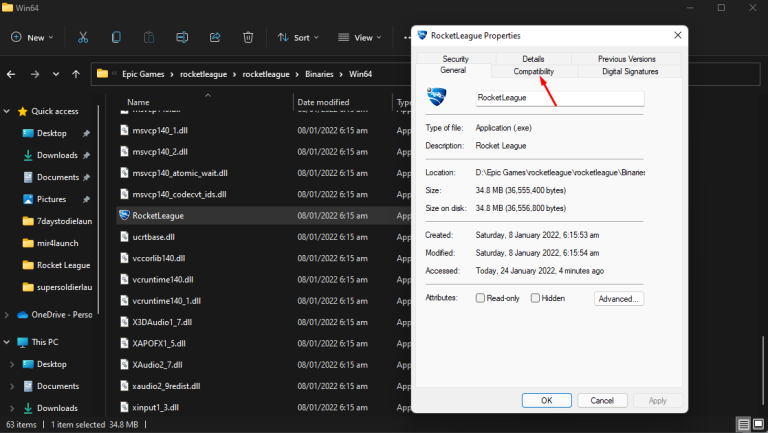Switch to details view icon in status bar
768x433 pixels.
coord(744,424)
